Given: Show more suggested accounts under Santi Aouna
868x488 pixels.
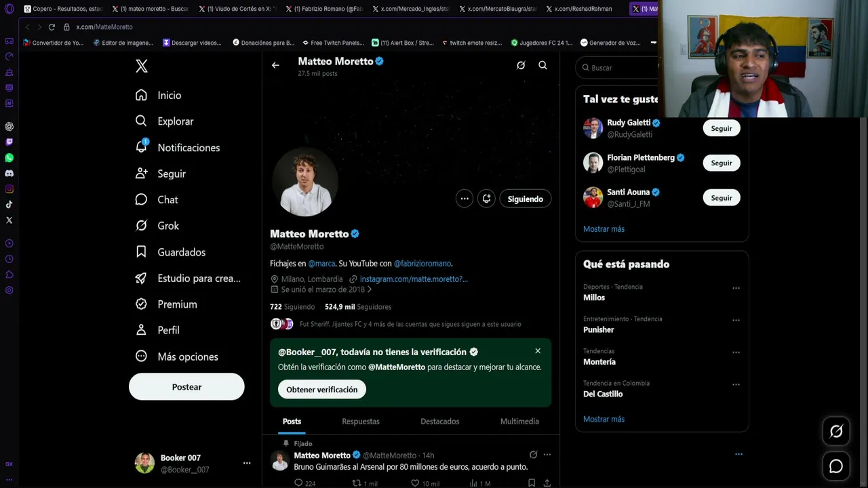Looking at the screenshot, I should [x=604, y=229].
